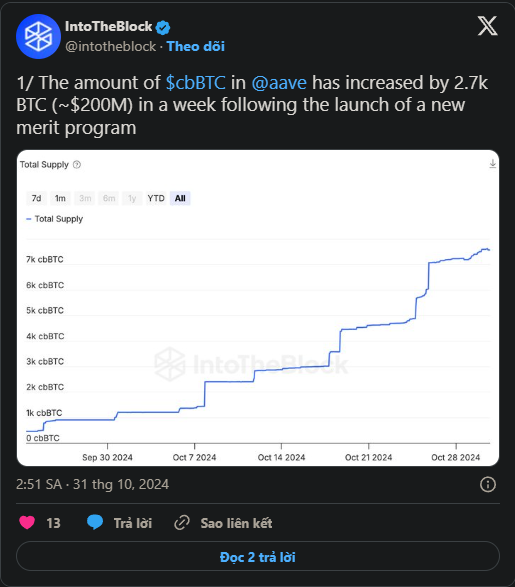Like the tweet with heart icon

pos(27,522)
